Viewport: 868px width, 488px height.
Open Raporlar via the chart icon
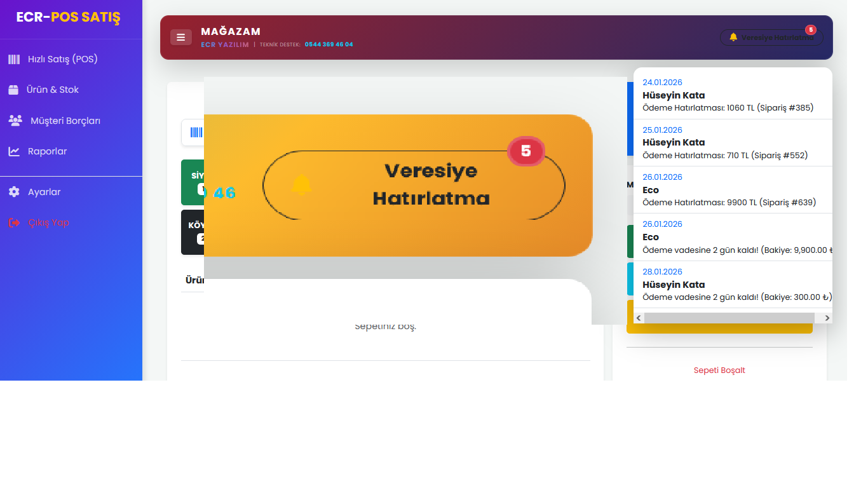click(14, 151)
